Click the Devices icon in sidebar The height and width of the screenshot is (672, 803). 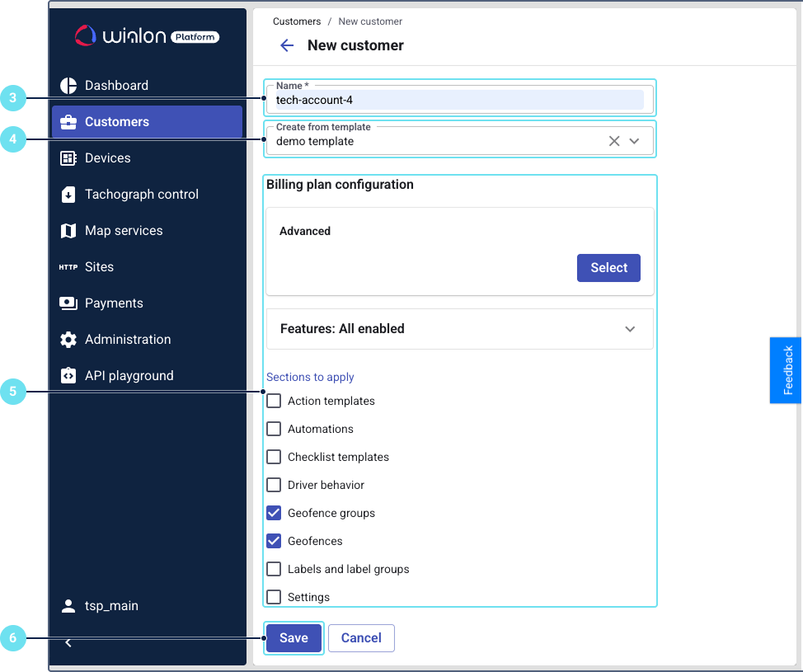click(68, 158)
